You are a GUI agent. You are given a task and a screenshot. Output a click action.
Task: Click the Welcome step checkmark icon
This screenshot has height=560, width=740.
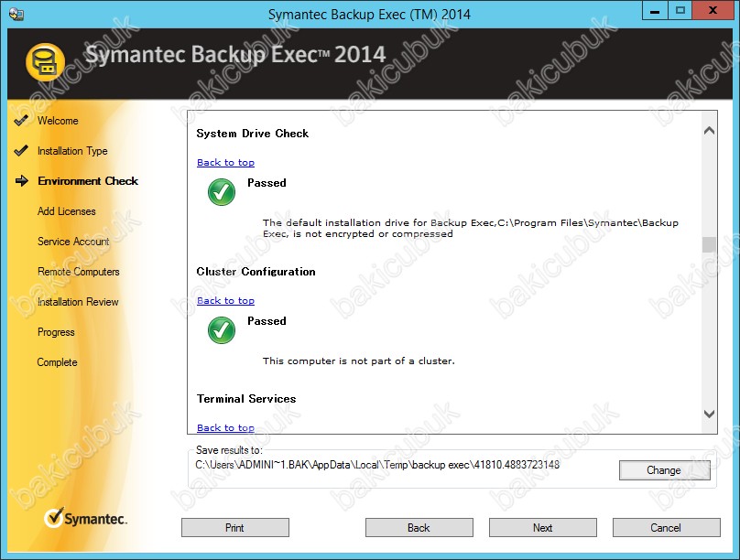click(21, 121)
